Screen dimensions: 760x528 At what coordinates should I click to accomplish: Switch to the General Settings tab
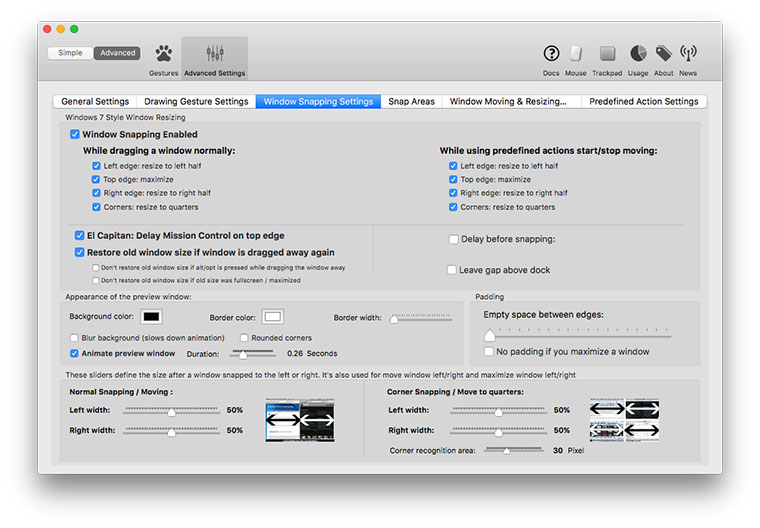coord(95,101)
